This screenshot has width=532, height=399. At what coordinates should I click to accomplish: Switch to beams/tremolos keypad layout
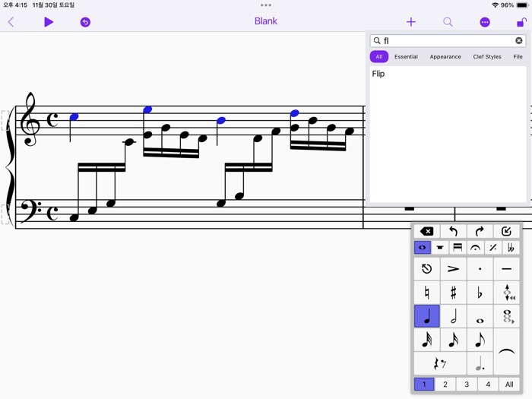tap(458, 248)
